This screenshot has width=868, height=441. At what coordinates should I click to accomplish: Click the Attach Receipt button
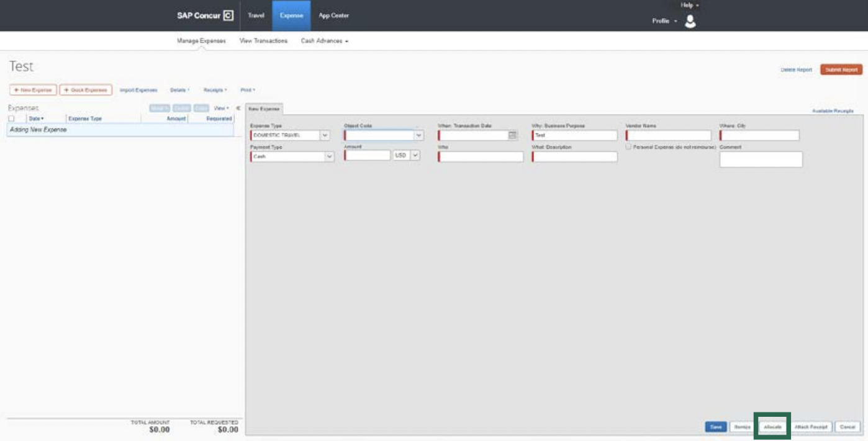tap(811, 427)
